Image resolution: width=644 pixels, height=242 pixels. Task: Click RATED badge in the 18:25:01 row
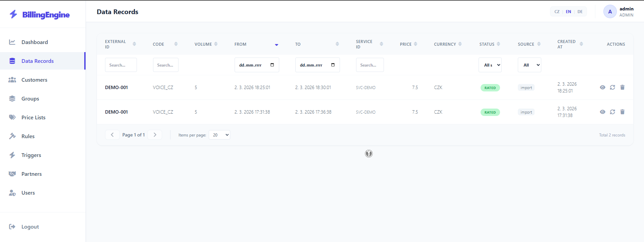(490, 88)
